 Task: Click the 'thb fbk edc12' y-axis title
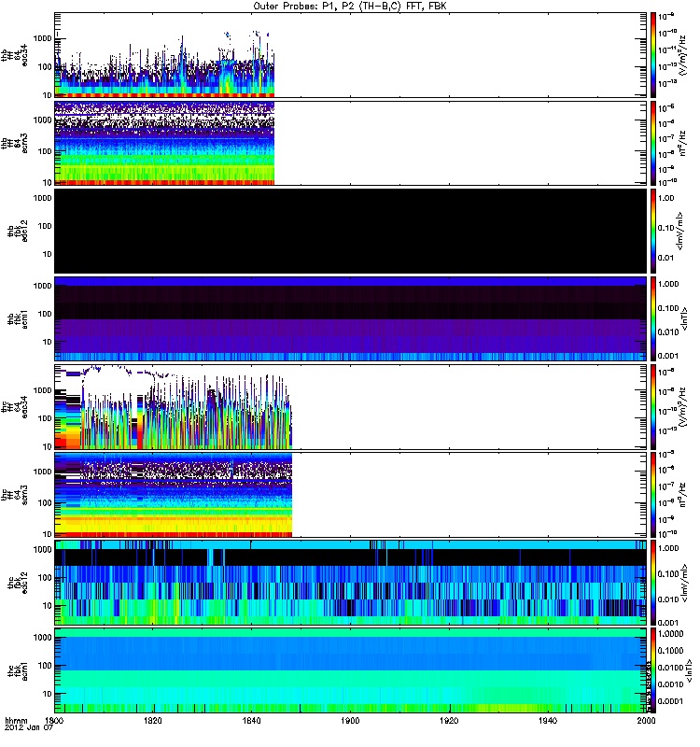click(x=17, y=231)
